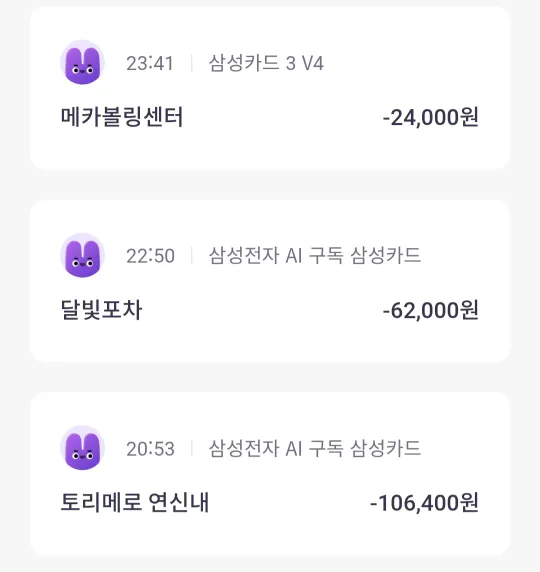Click the 22:50 timestamp
The width and height of the screenshot is (540, 572).
(150, 256)
